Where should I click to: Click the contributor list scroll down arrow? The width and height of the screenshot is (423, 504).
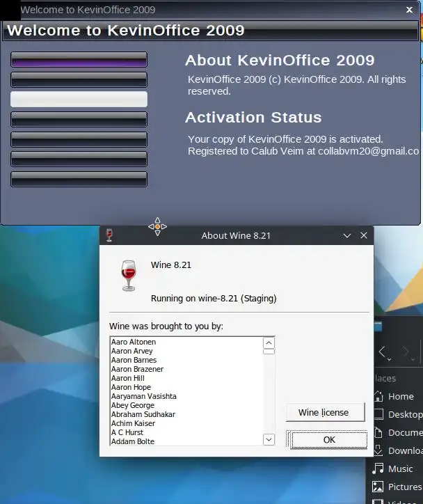click(269, 439)
